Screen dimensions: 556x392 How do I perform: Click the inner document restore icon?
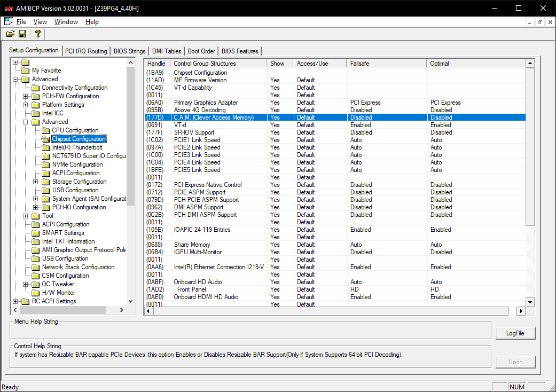539,22
